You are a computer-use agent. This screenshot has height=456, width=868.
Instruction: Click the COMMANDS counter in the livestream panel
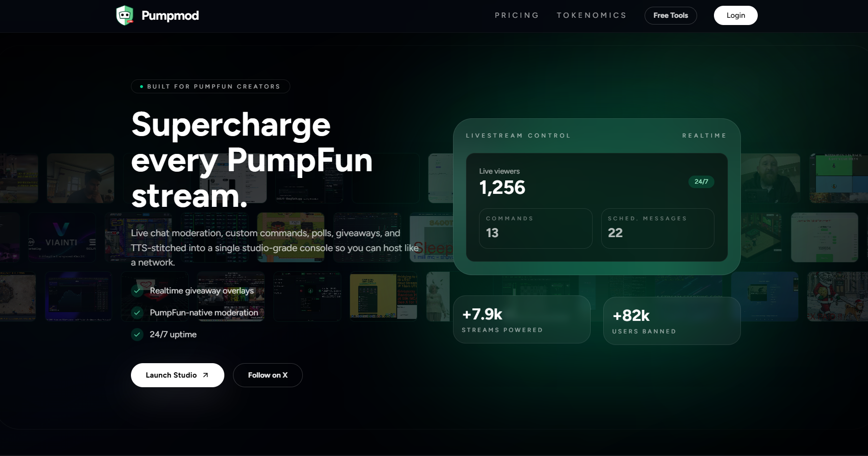point(535,228)
